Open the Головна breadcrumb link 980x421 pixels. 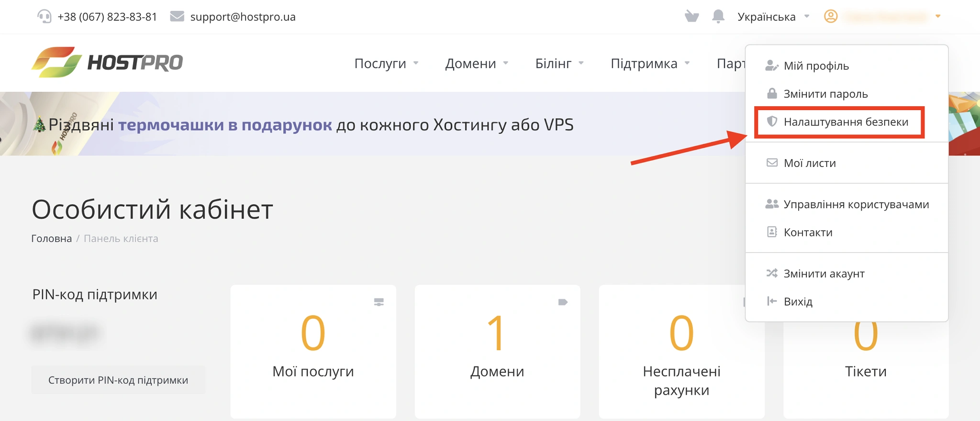(51, 238)
